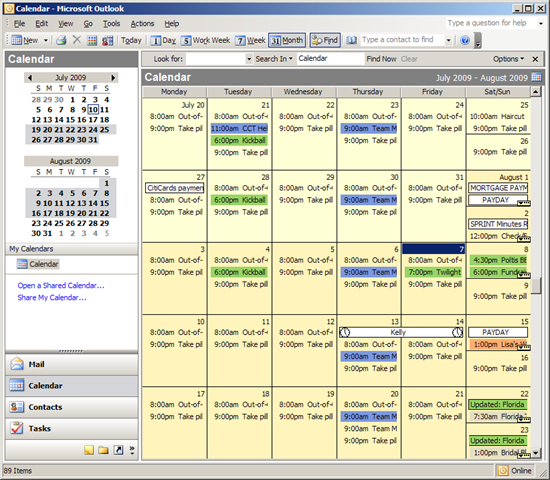Click the vertical scrollbar thumb

point(536,286)
